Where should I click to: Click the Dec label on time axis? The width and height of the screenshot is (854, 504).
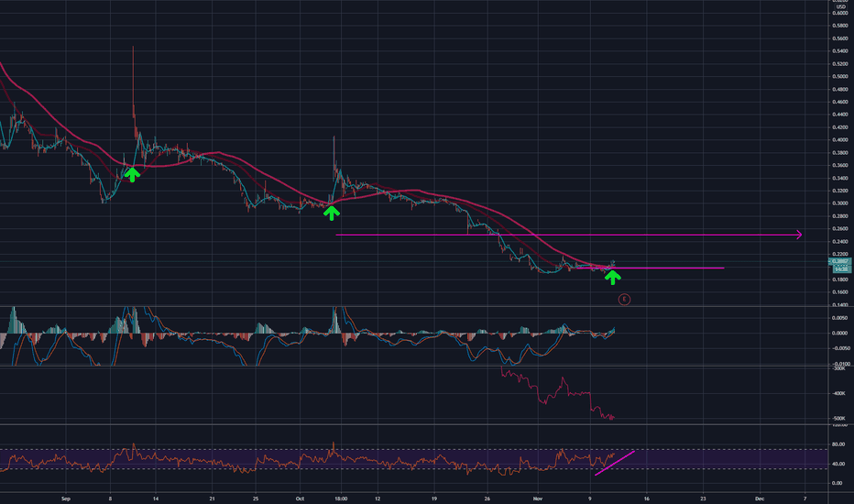click(760, 499)
